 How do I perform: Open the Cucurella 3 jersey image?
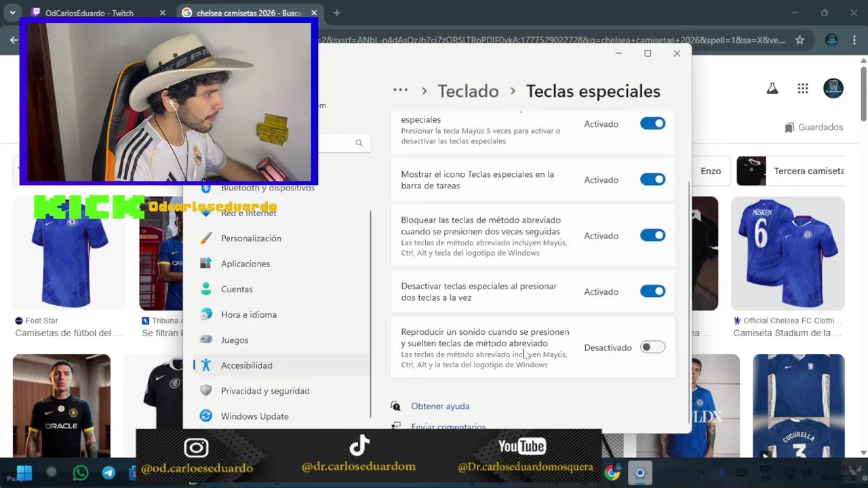click(798, 407)
